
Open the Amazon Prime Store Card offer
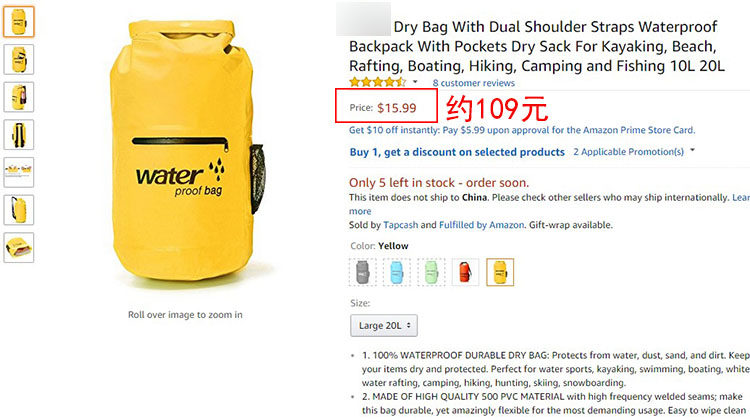click(522, 130)
